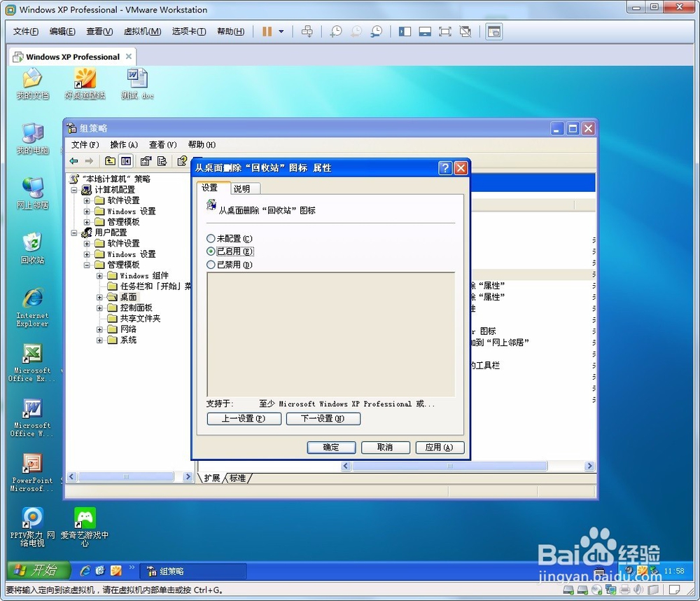Switch to the 标准 view tab

click(237, 478)
